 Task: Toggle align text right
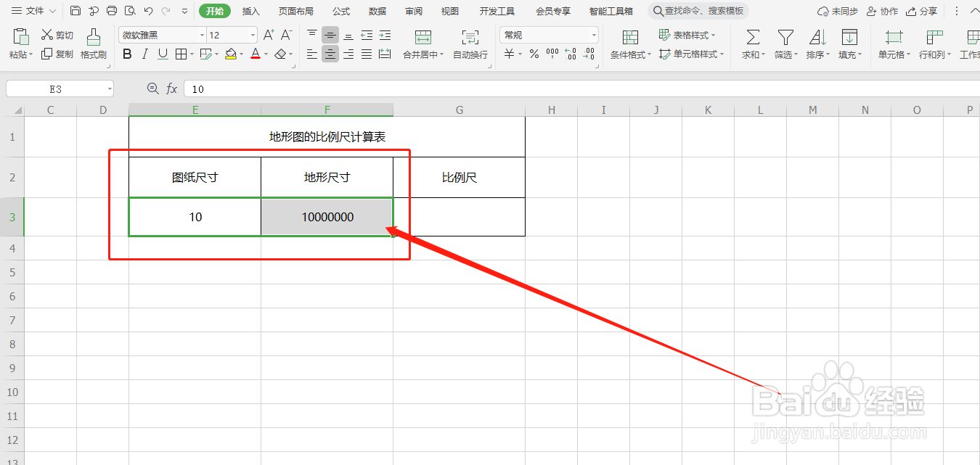[x=348, y=54]
